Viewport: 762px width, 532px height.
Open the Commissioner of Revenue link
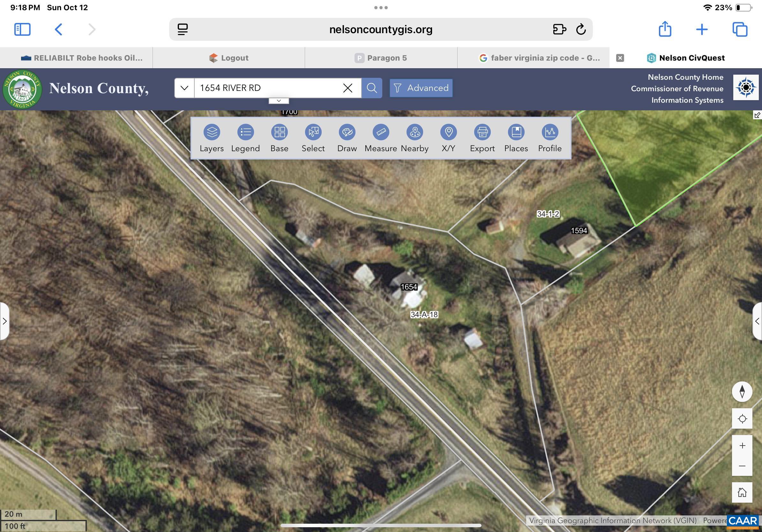click(677, 89)
